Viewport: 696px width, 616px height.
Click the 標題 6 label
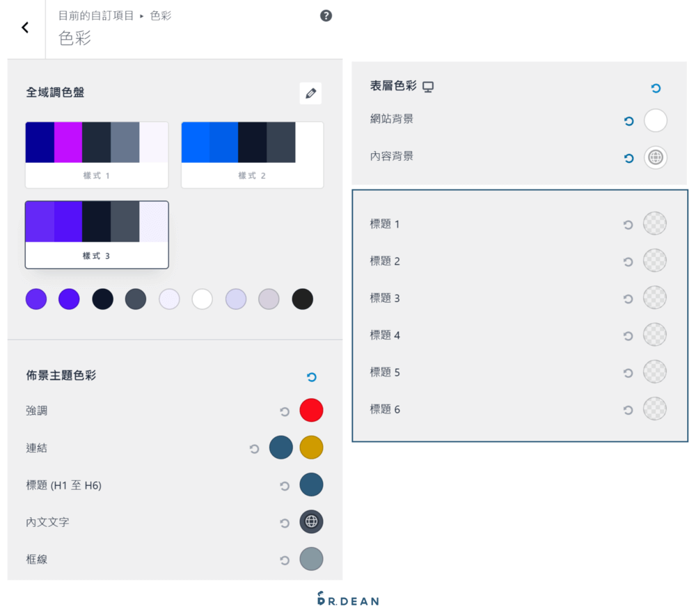(x=384, y=409)
